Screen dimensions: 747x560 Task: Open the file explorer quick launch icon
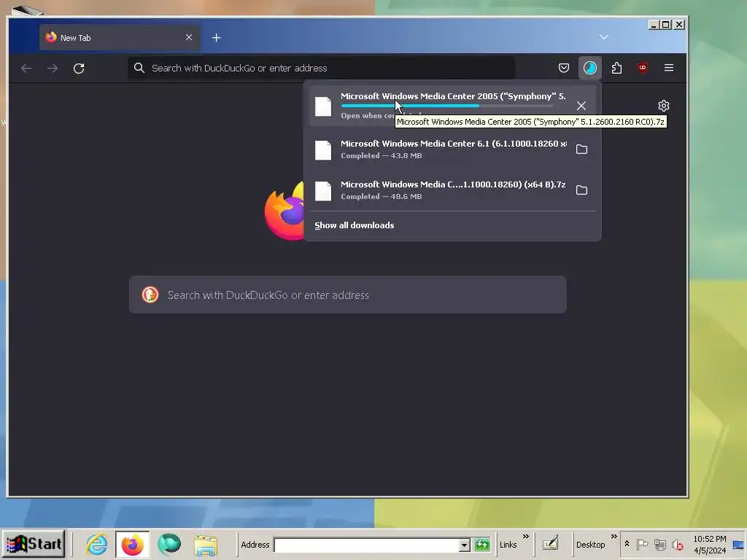pos(206,545)
